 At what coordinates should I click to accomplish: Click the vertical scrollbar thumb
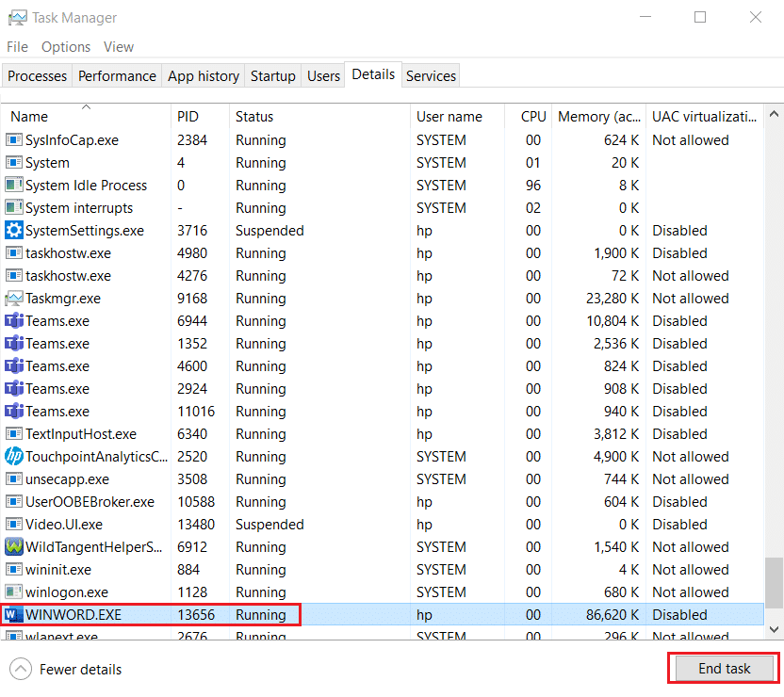[774, 582]
